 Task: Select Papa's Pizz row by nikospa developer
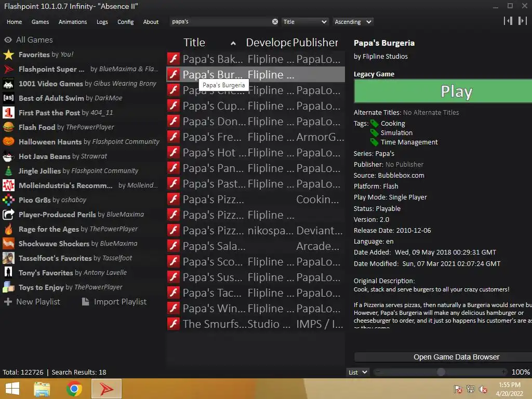(256, 230)
